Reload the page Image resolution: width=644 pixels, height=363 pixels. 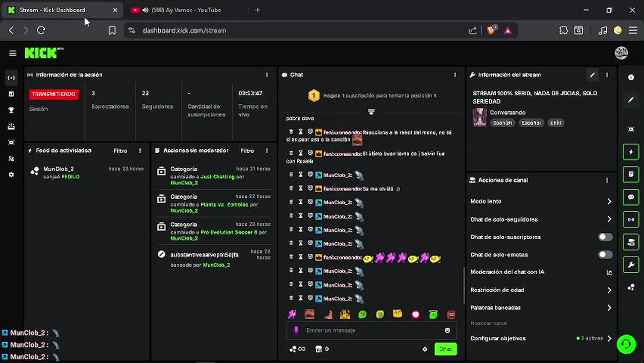[41, 30]
